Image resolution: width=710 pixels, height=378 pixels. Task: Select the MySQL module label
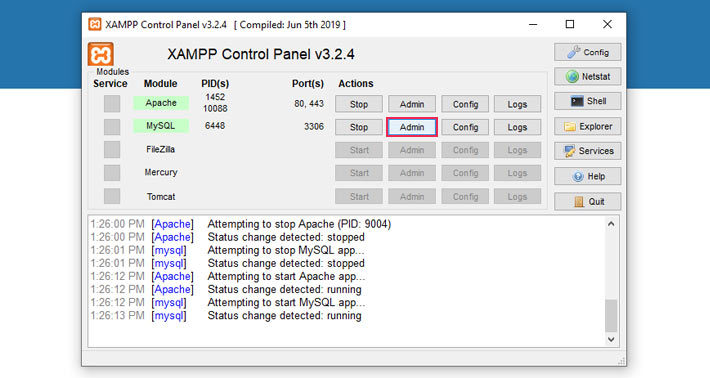[x=161, y=126]
